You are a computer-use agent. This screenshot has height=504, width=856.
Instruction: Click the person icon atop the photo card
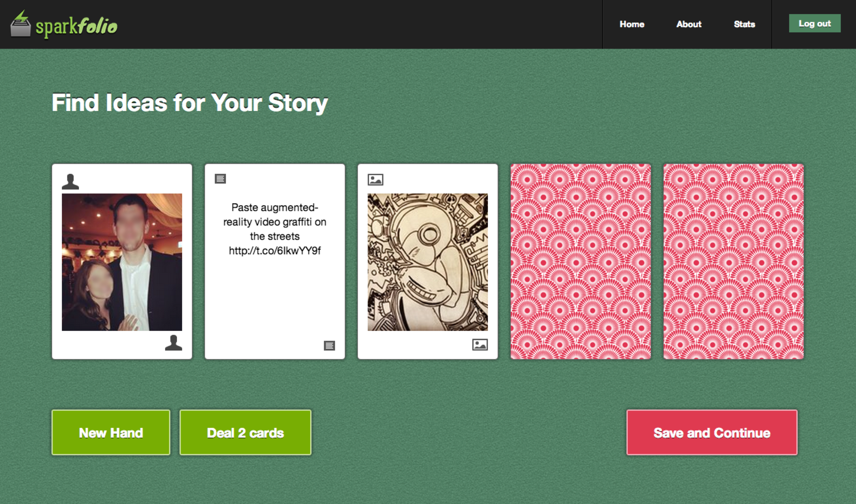(70, 182)
